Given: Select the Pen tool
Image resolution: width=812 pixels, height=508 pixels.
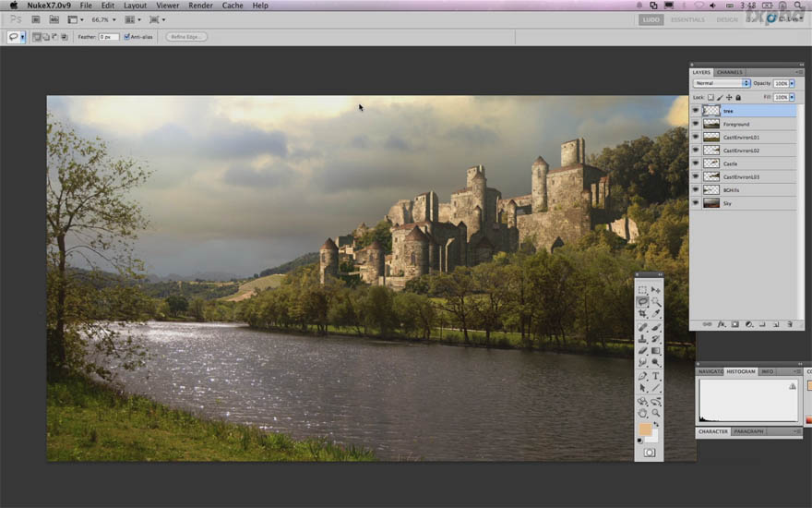Looking at the screenshot, I should tap(642, 376).
